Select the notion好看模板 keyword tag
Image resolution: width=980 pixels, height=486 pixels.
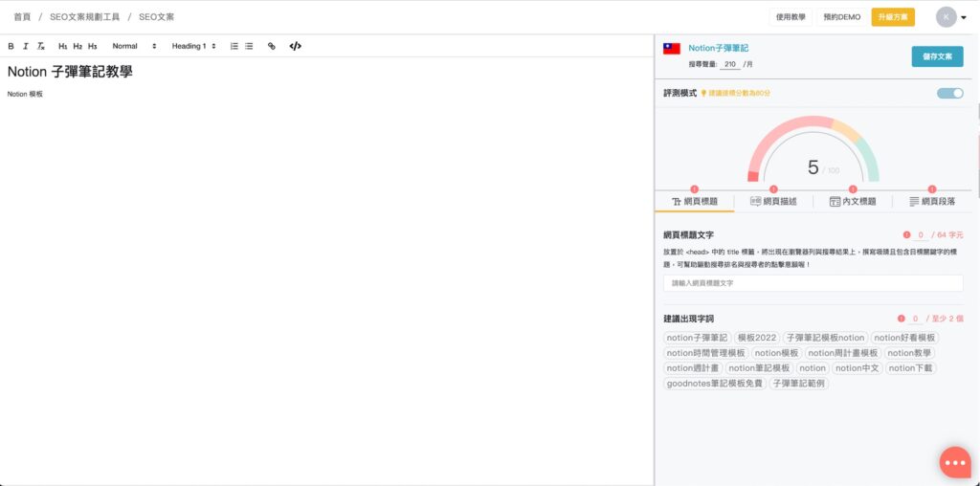904,338
